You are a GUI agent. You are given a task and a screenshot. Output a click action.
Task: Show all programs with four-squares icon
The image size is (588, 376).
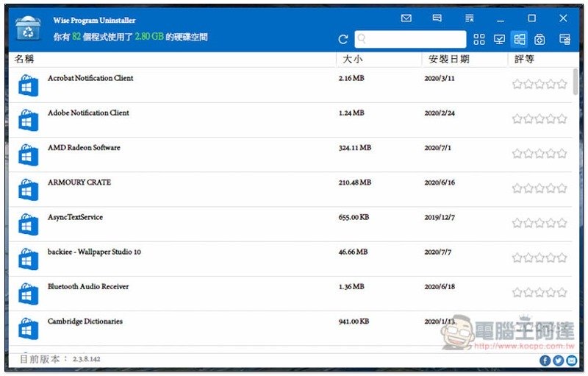(x=479, y=40)
